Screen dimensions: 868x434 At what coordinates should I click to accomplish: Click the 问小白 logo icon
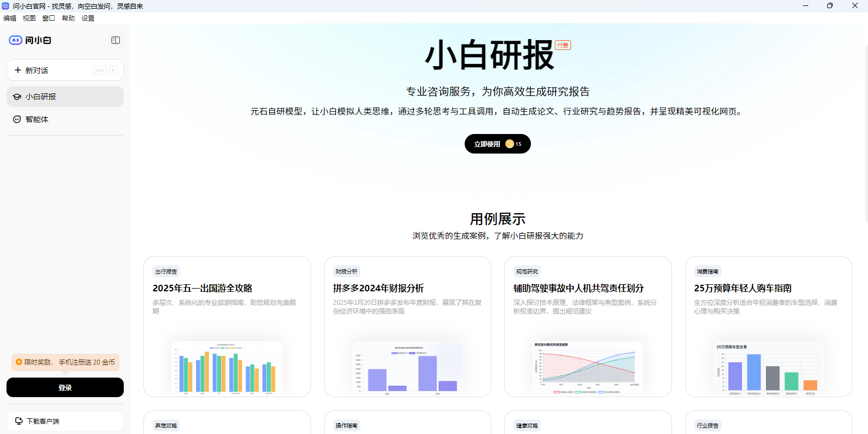pos(15,40)
